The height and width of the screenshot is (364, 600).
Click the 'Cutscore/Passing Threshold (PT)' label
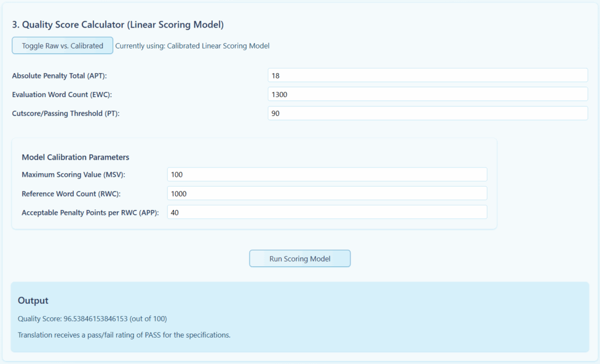66,114
